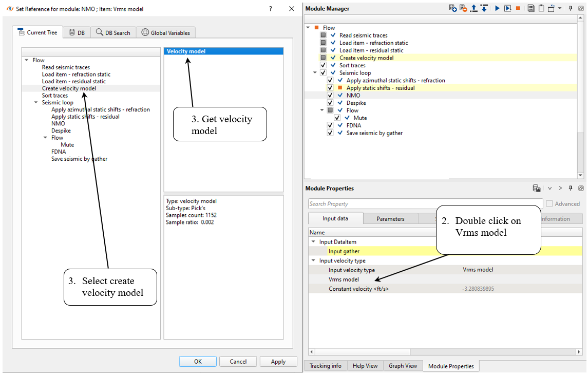
Task: Open the Global Variables tab
Action: (x=165, y=33)
